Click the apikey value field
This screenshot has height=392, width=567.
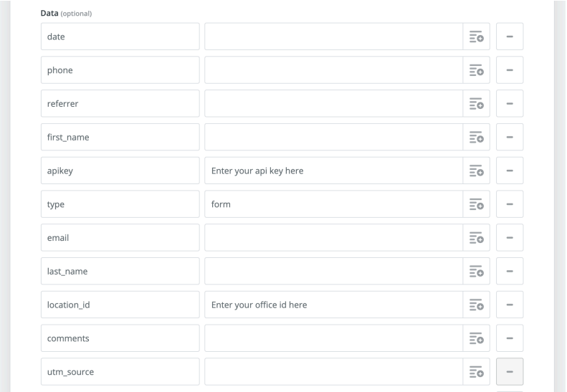pyautogui.click(x=333, y=171)
